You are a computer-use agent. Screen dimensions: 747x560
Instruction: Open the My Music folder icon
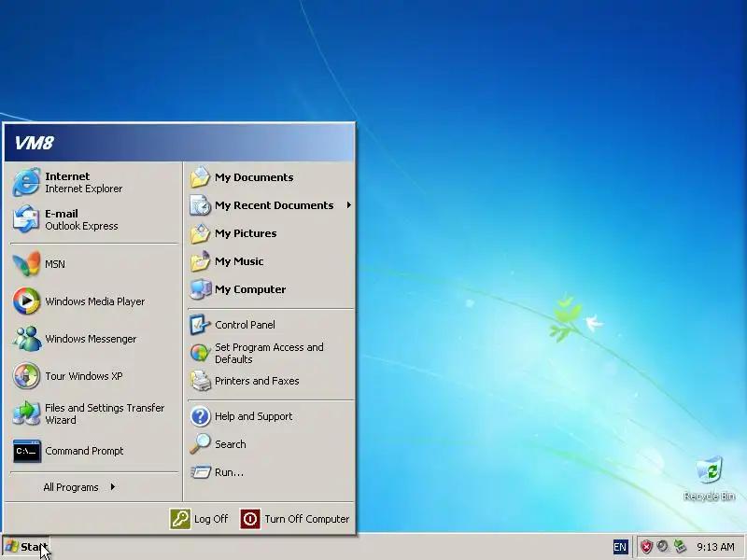200,261
